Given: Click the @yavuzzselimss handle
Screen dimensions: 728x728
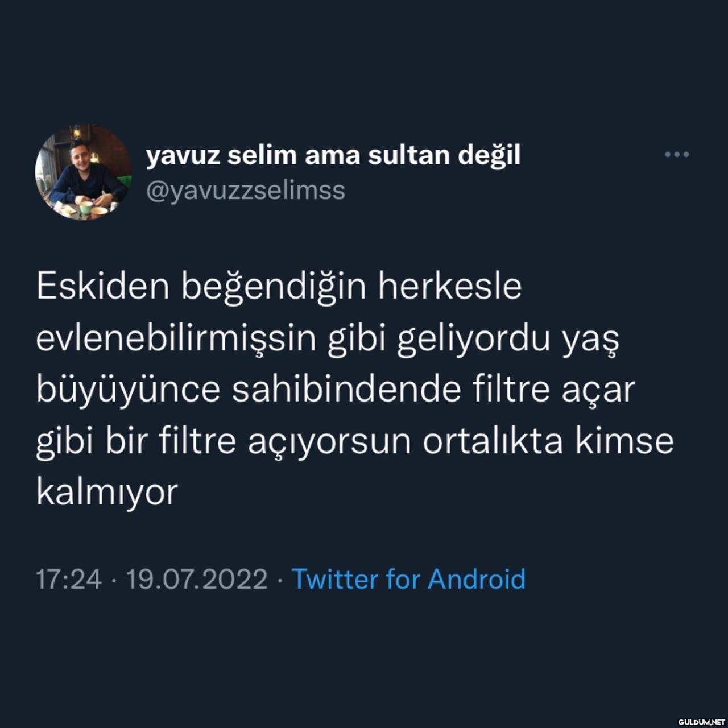Looking at the screenshot, I should click(246, 191).
